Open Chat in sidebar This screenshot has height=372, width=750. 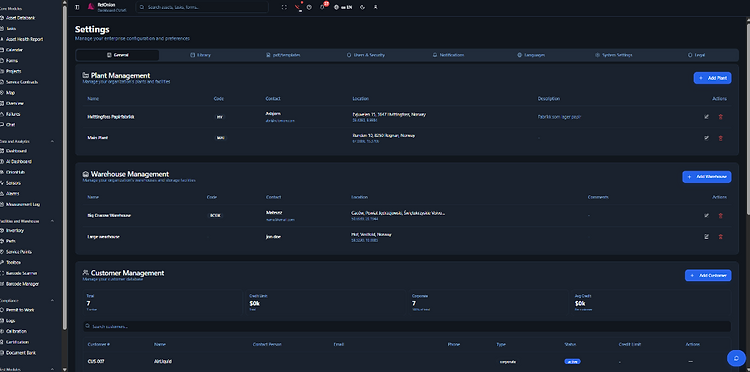[x=11, y=125]
